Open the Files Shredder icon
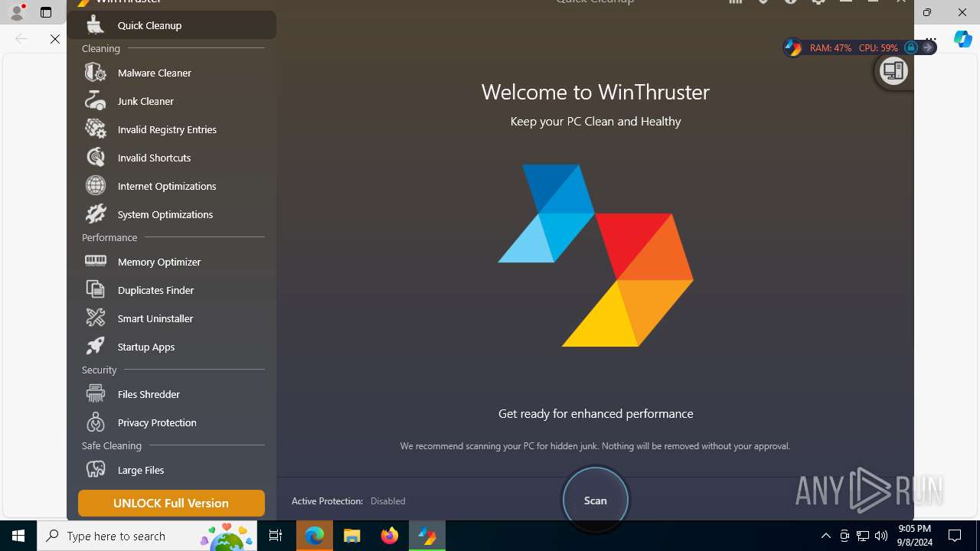 (x=96, y=394)
